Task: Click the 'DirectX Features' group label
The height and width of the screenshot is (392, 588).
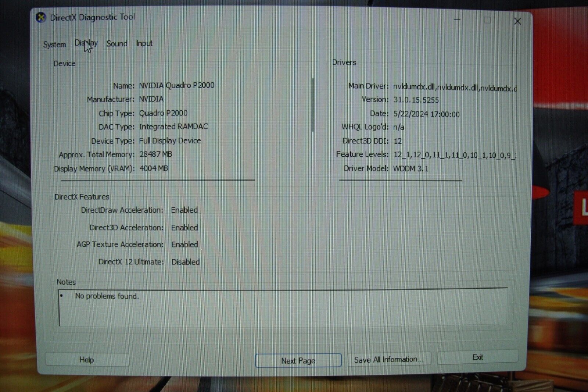Action: [82, 197]
